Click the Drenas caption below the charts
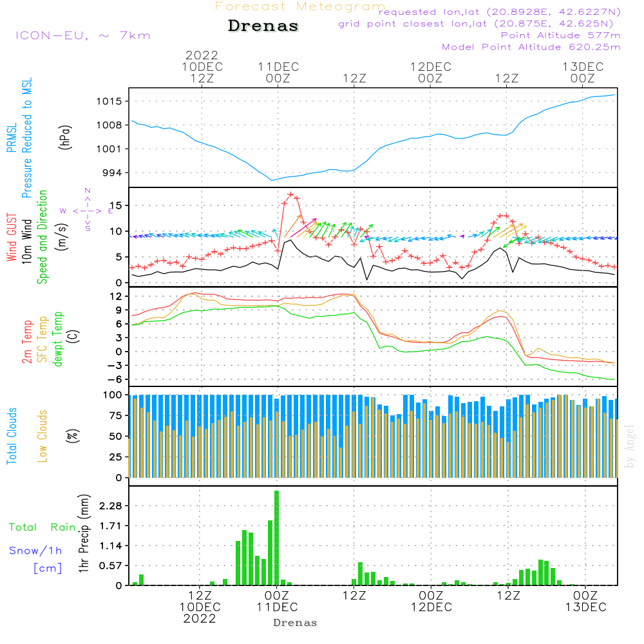 [x=296, y=623]
